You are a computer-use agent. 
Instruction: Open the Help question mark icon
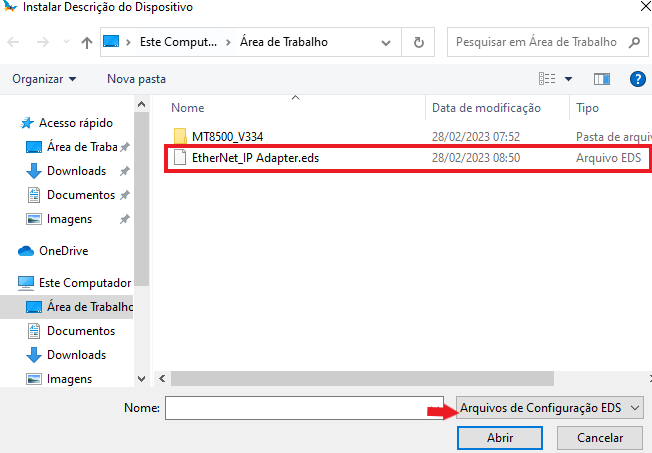coord(636,78)
